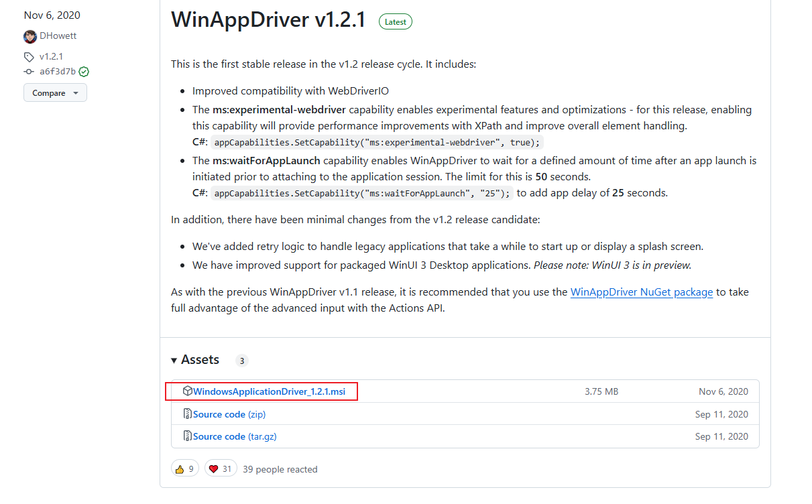Click the commit icon next to a6f3d7b
The width and height of the screenshot is (812, 504).
pyautogui.click(x=29, y=71)
